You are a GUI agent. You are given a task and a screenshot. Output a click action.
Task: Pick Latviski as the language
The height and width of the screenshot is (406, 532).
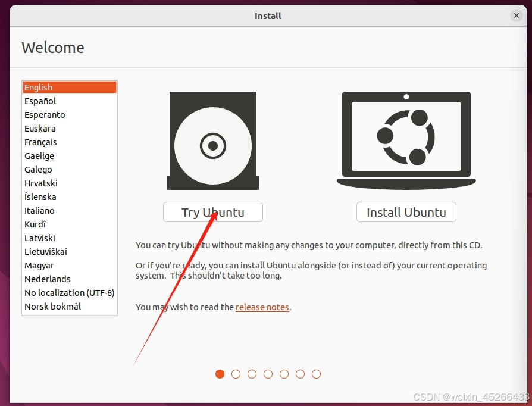pos(70,238)
